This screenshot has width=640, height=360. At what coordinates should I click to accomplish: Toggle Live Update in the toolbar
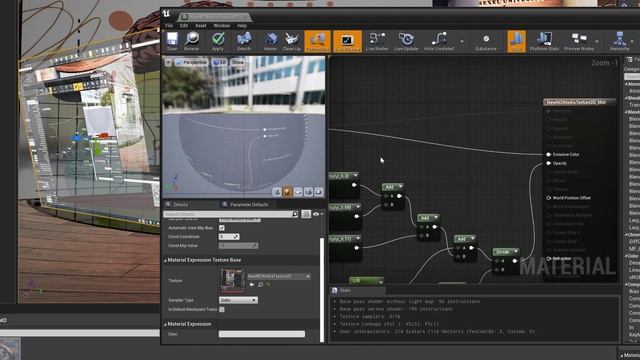[406, 41]
